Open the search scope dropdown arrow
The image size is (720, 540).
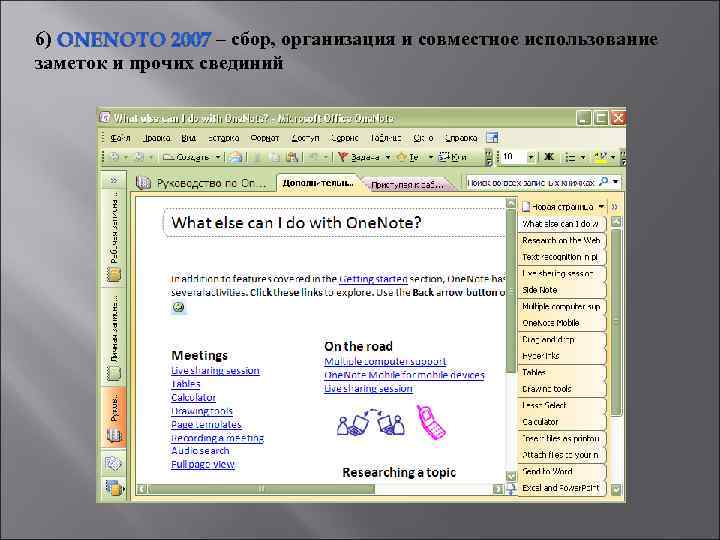pos(616,182)
